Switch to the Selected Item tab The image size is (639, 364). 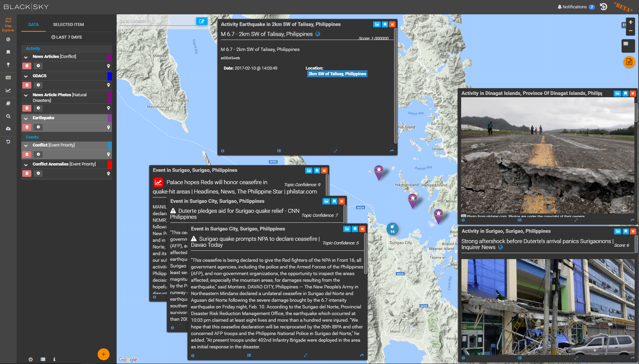[x=68, y=25]
